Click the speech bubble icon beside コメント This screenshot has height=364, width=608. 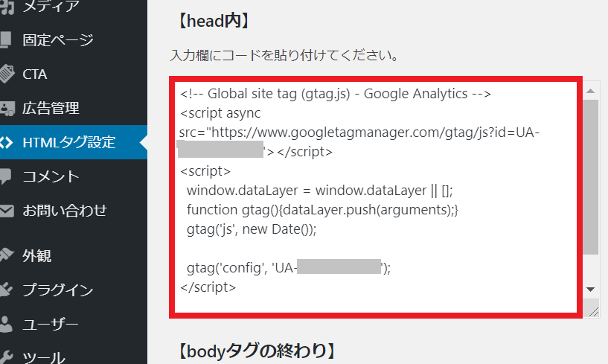pos(5,176)
